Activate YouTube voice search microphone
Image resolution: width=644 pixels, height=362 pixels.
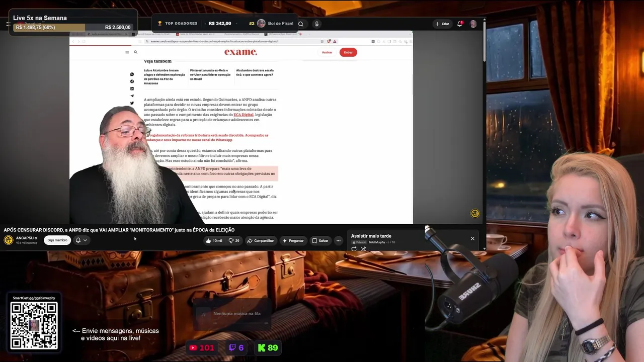tap(316, 24)
